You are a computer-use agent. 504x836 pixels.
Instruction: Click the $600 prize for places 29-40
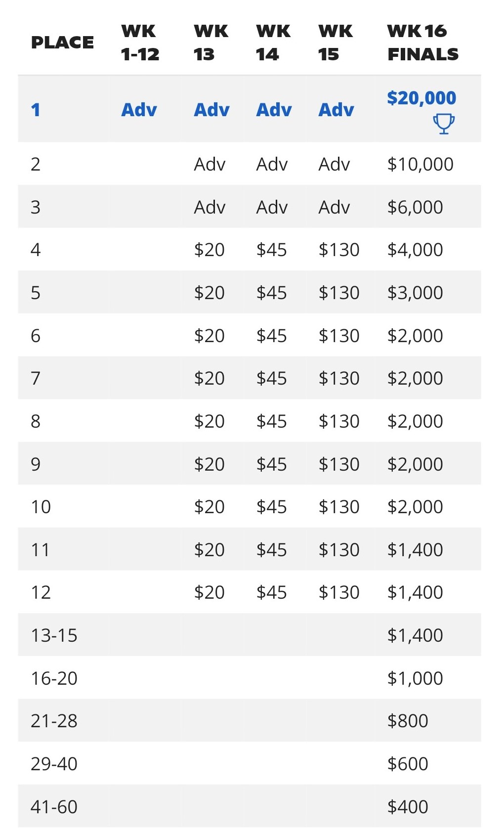(x=408, y=764)
